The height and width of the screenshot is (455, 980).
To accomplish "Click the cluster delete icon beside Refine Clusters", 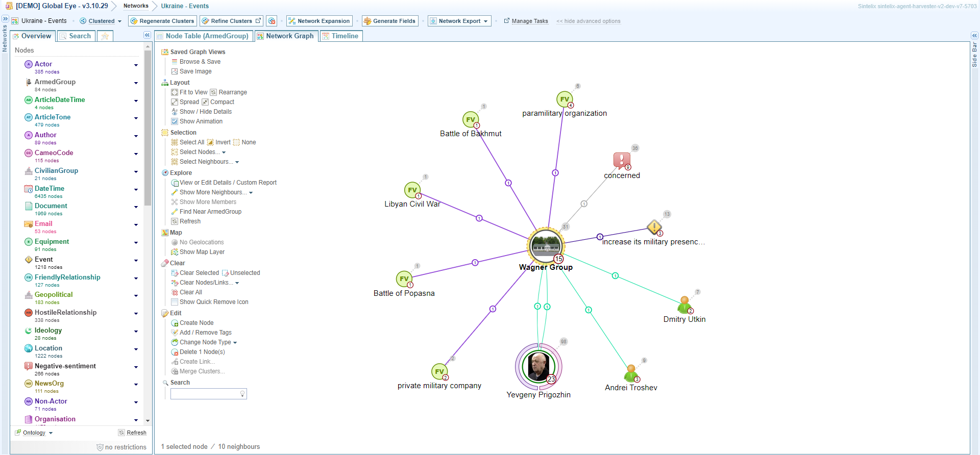I will tap(272, 21).
